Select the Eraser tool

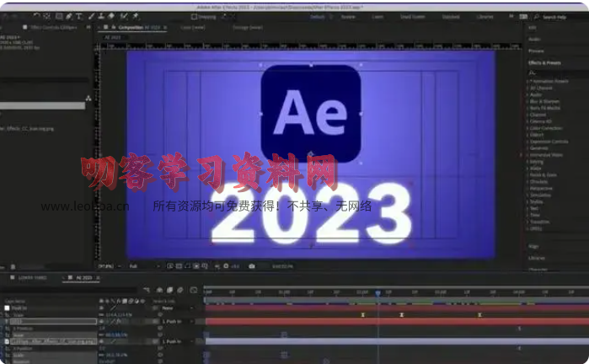click(x=111, y=16)
